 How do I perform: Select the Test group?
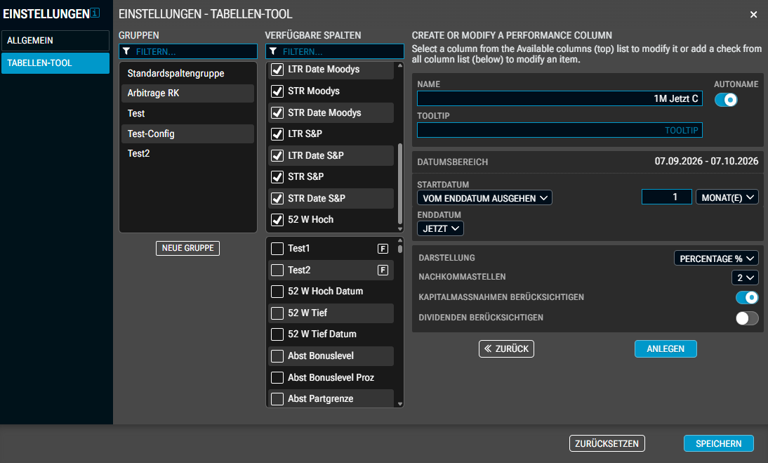[188, 114]
